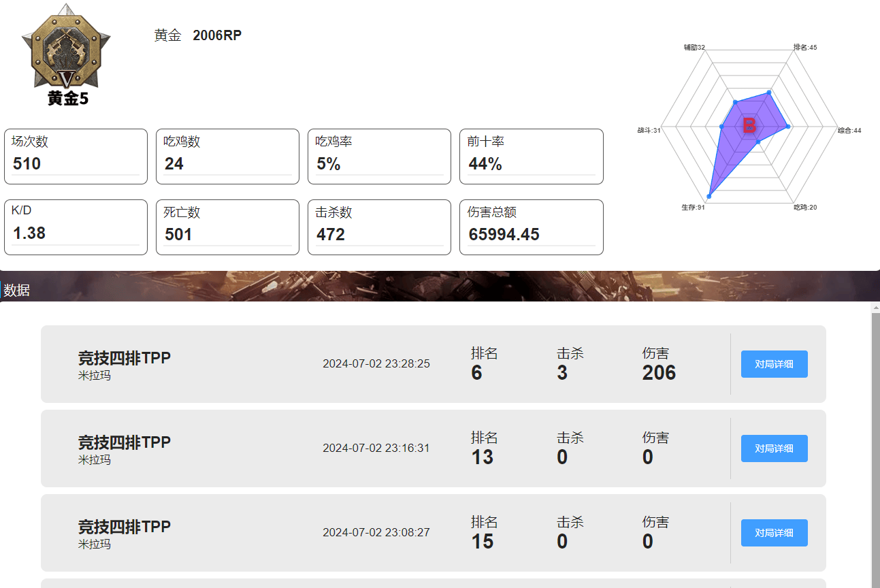This screenshot has height=588, width=880.
Task: Click the B grade in radar chart
Action: (x=749, y=125)
